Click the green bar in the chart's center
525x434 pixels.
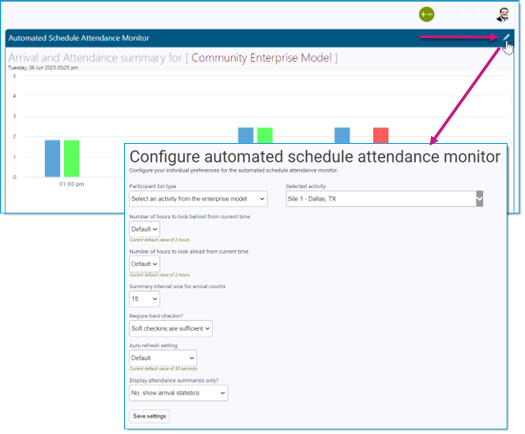point(265,135)
